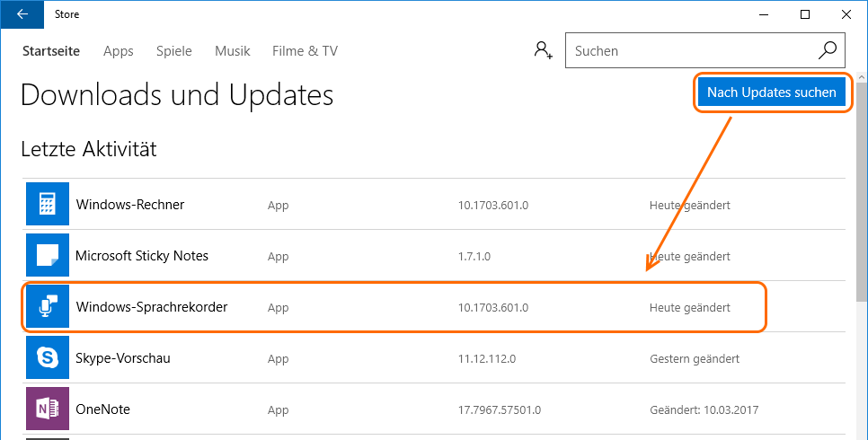The image size is (868, 440).
Task: Maximize the Store window
Action: click(805, 14)
